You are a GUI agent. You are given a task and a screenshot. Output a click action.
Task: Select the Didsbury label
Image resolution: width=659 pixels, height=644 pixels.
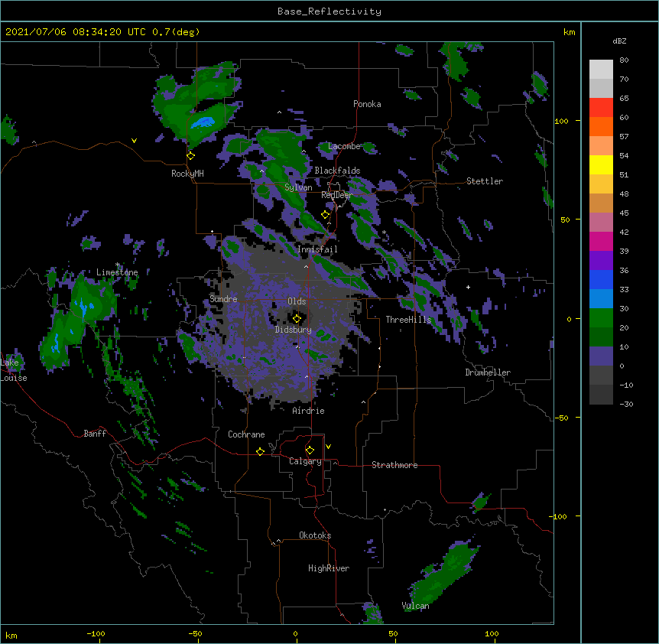coord(293,330)
